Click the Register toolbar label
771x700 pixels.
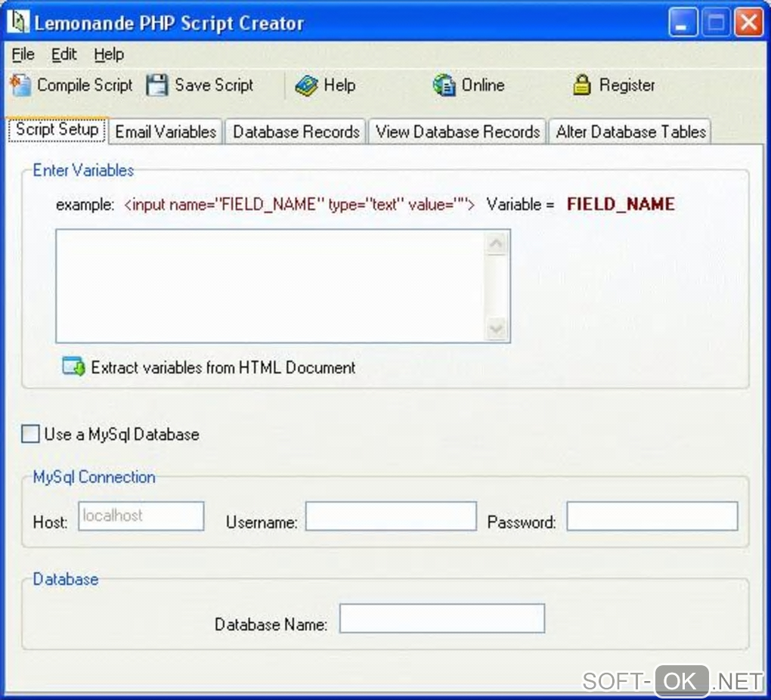pos(627,85)
